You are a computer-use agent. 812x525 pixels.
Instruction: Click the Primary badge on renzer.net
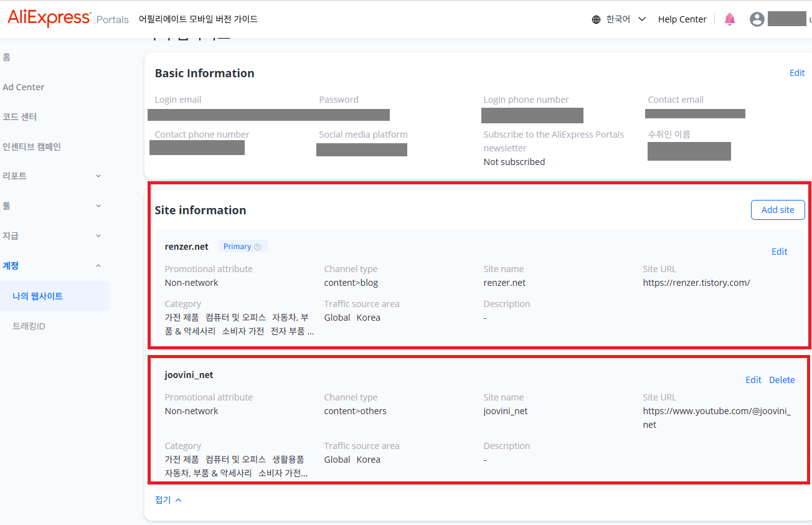click(x=243, y=247)
